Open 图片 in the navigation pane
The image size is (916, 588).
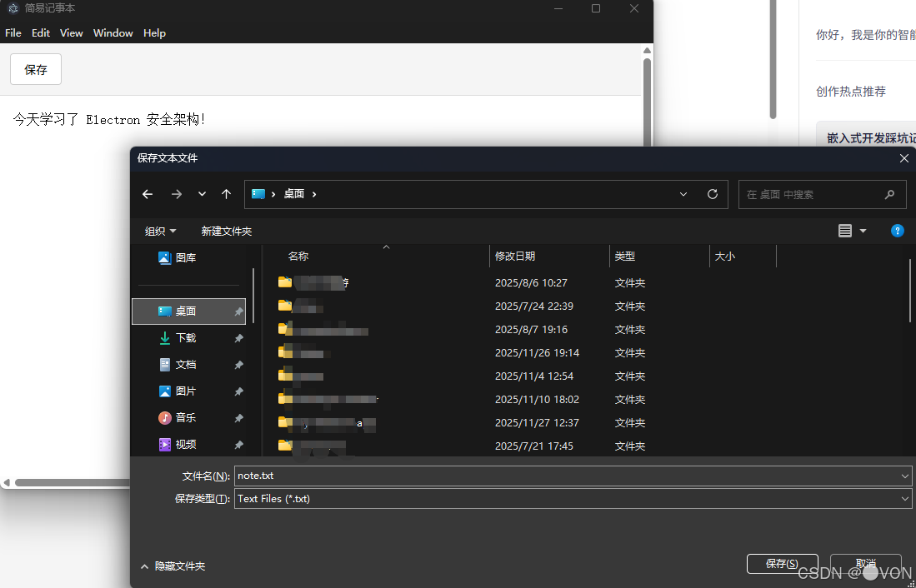tap(178, 391)
